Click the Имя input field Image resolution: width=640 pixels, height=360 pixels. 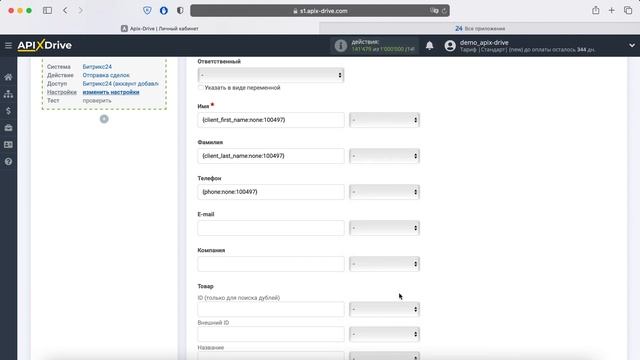coord(271,120)
